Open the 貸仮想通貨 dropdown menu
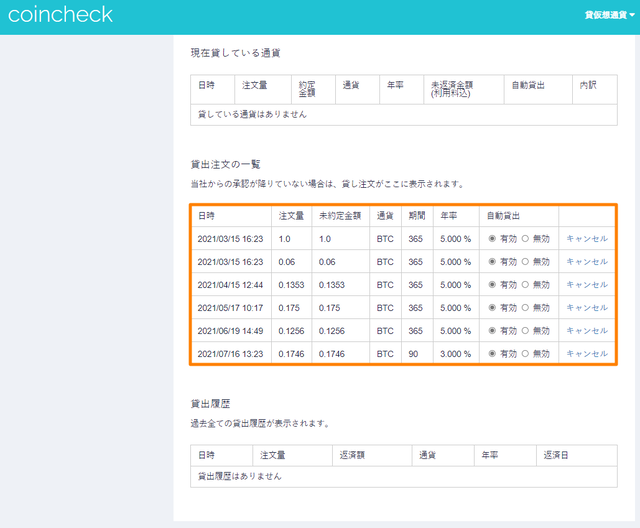Viewport: 640px width, 528px height. [609, 15]
